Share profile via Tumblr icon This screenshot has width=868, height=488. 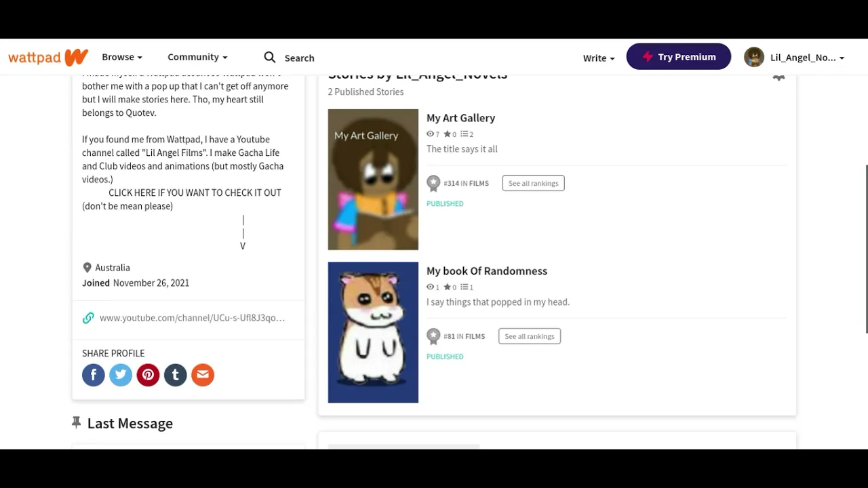(x=175, y=375)
